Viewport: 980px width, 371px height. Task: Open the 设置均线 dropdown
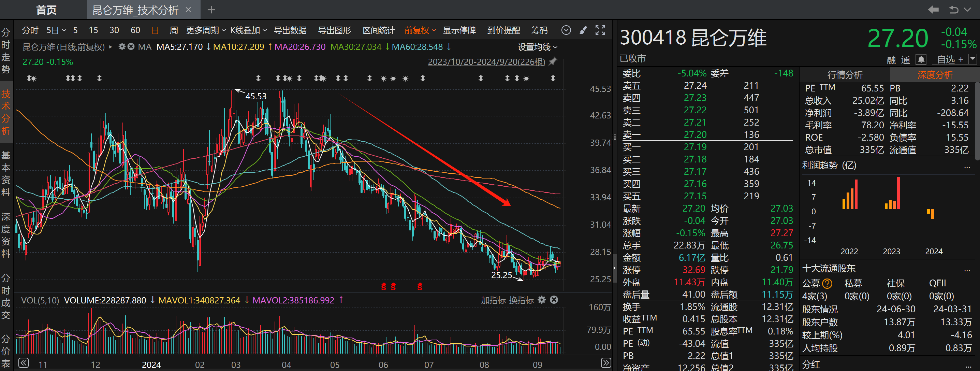[x=537, y=47]
